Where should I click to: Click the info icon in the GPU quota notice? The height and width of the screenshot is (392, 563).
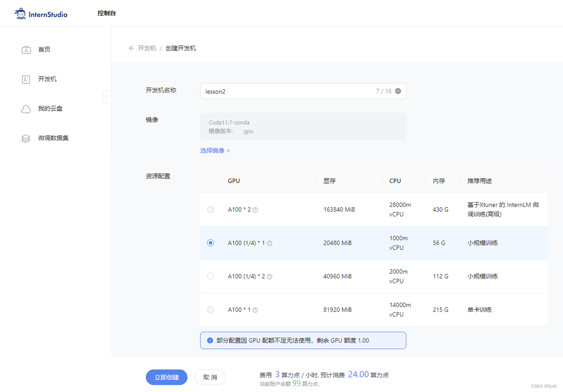click(210, 341)
